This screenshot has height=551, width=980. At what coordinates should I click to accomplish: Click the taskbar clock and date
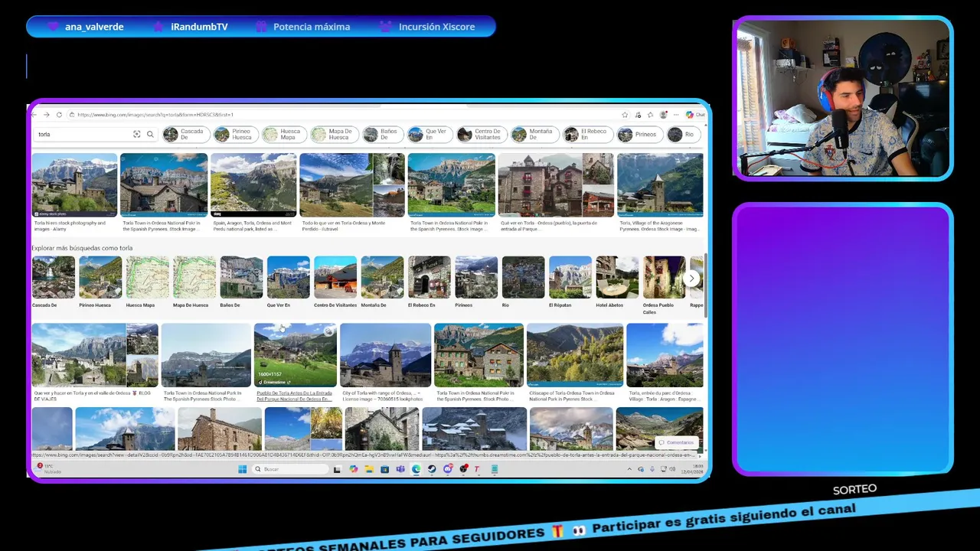click(x=693, y=468)
